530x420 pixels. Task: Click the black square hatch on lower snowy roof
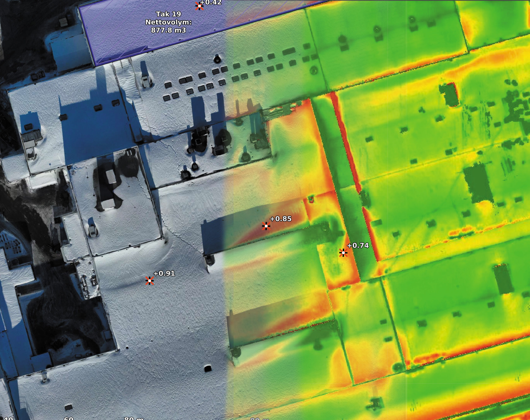[208, 369]
